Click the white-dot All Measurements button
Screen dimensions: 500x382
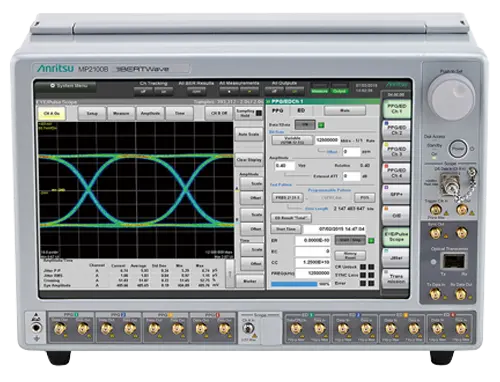pos(229,91)
